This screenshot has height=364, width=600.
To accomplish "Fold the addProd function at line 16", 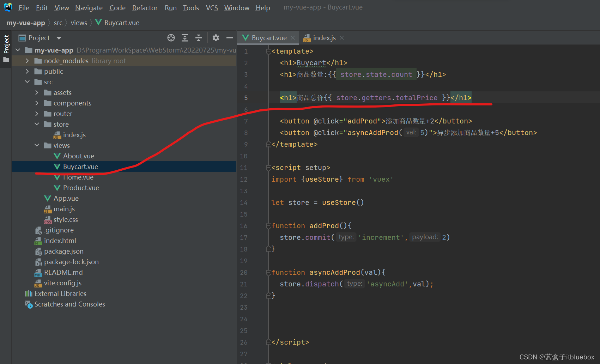I will pyautogui.click(x=268, y=226).
